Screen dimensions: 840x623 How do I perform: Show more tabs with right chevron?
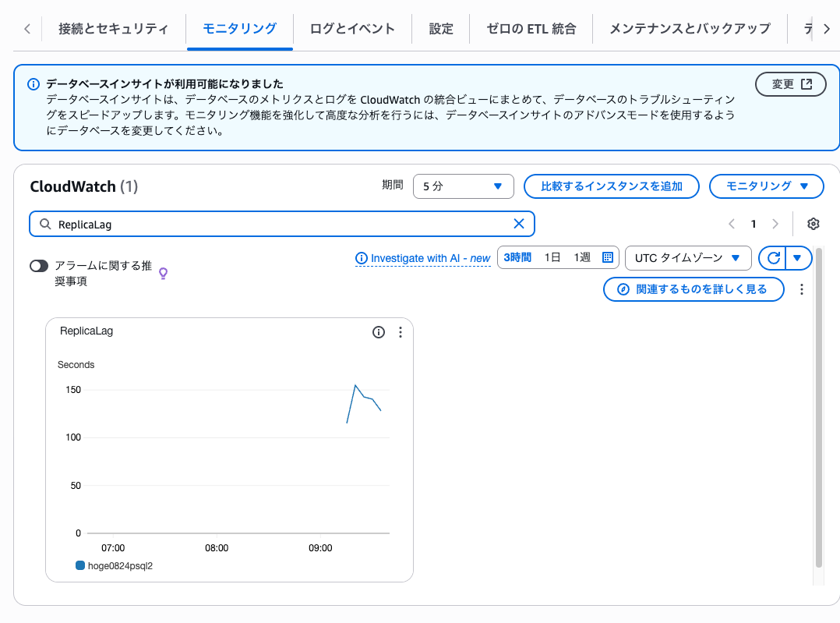(827, 29)
